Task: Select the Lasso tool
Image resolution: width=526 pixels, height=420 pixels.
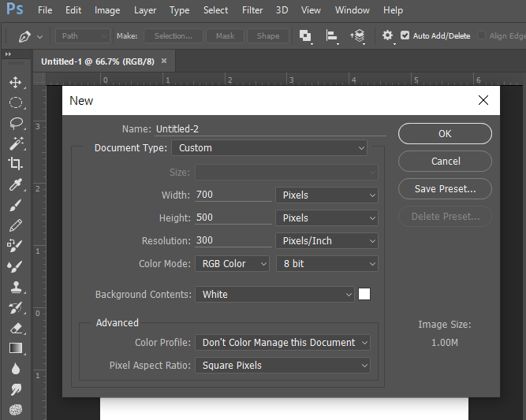Action: (16, 123)
